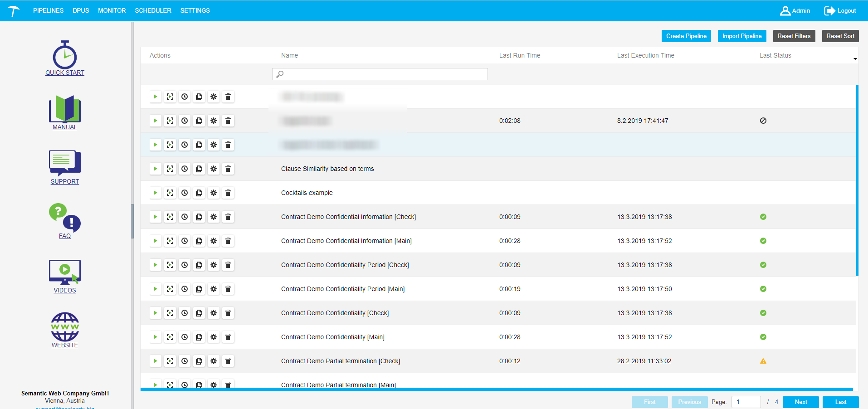Click the Create Pipeline button

click(x=686, y=36)
